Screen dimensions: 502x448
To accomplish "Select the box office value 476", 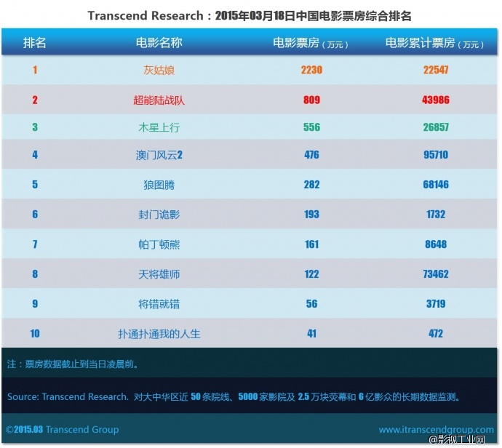I will pyautogui.click(x=311, y=155).
